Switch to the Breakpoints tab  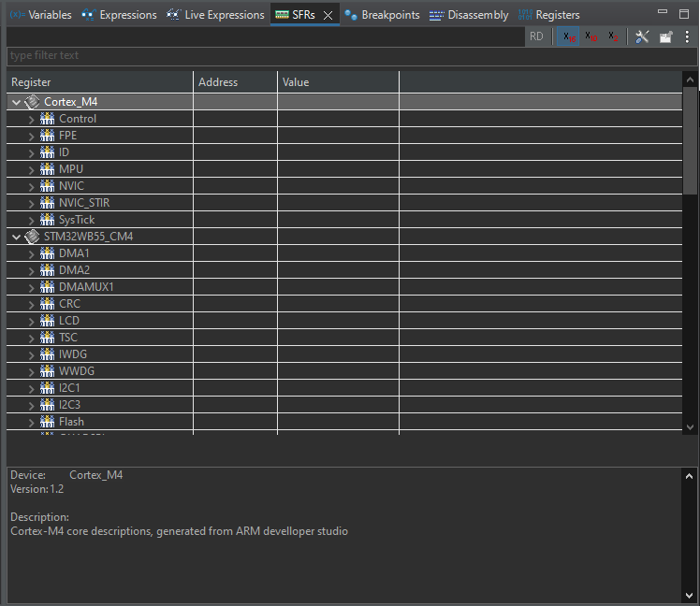click(x=382, y=15)
